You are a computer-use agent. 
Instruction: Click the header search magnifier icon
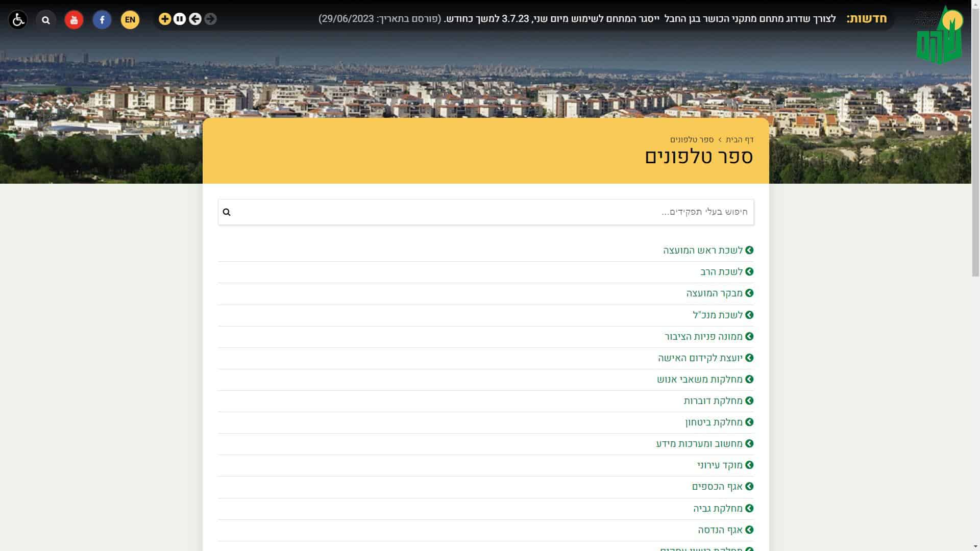point(46,20)
